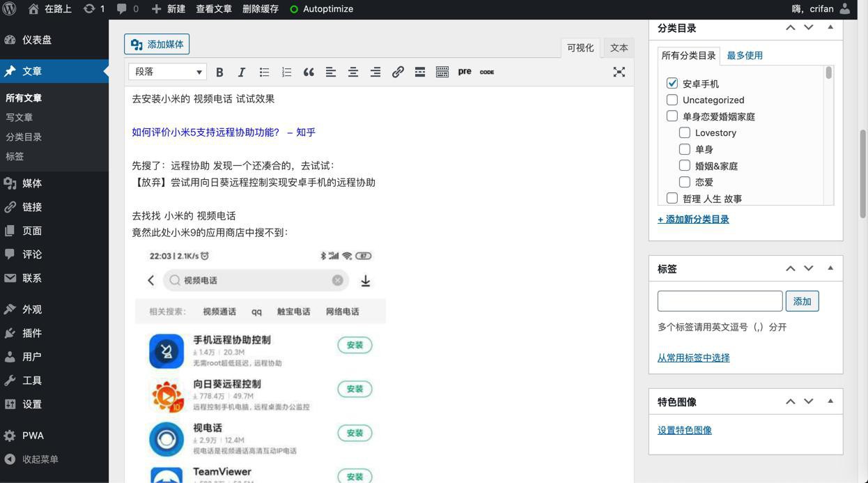The image size is (868, 483).
Task: Check the Uncategorized category
Action: [672, 100]
